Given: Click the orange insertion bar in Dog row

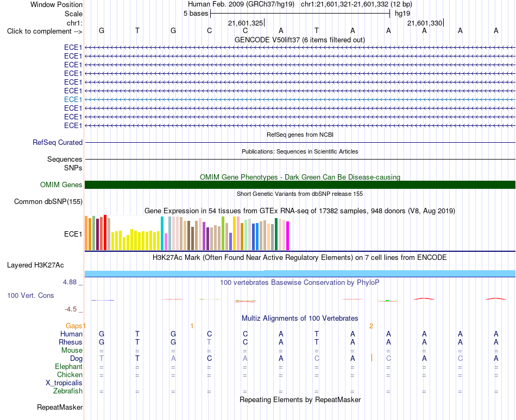Looking at the screenshot, I should pyautogui.click(x=372, y=358).
